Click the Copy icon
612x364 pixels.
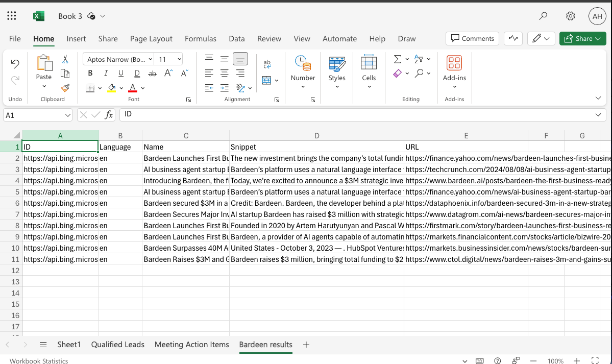click(x=65, y=74)
